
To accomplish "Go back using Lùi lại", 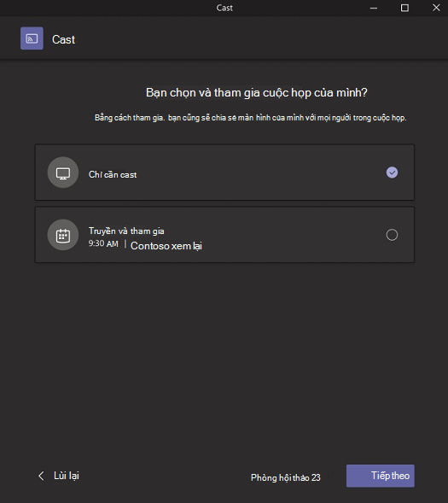I will click(67, 476).
